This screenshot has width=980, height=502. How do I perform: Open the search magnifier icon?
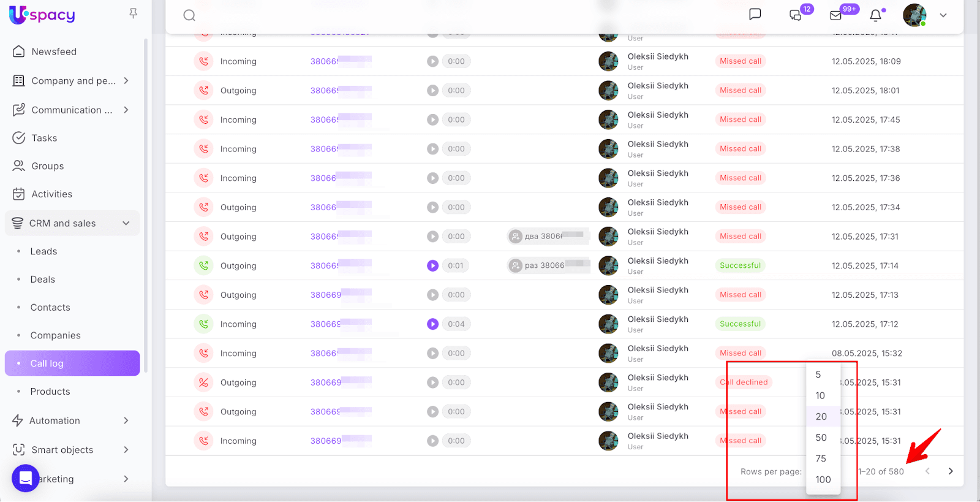pos(189,15)
